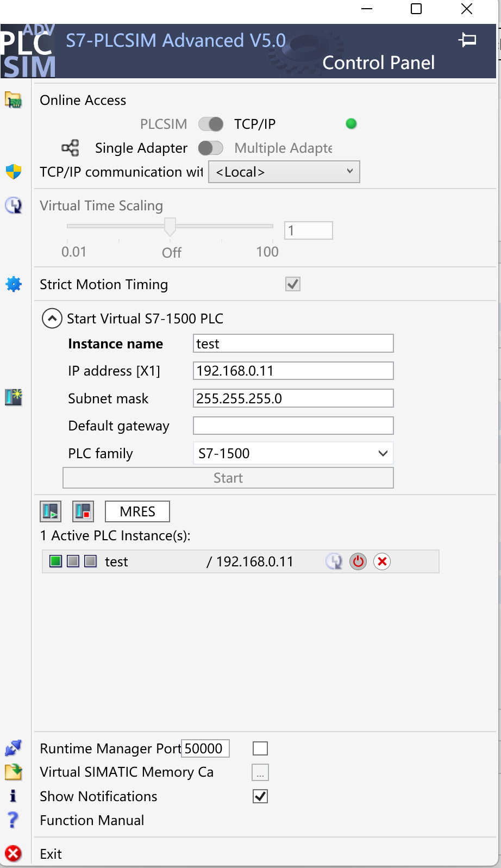The height and width of the screenshot is (868, 501).
Task: Open PLC family S7-1500 dropdown
Action: [293, 453]
